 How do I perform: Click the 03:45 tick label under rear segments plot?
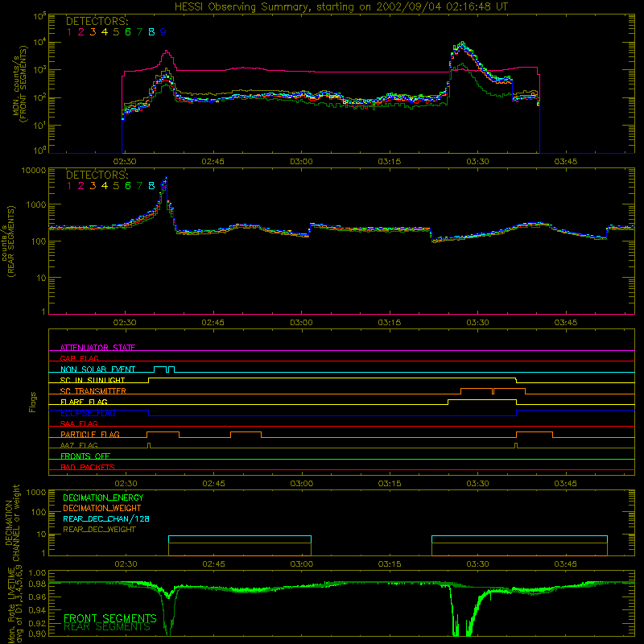point(566,323)
